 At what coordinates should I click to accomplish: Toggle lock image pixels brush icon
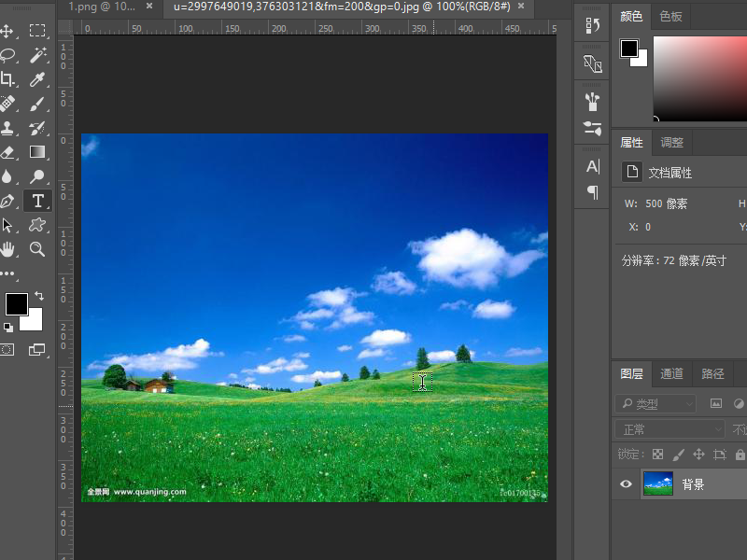678,455
